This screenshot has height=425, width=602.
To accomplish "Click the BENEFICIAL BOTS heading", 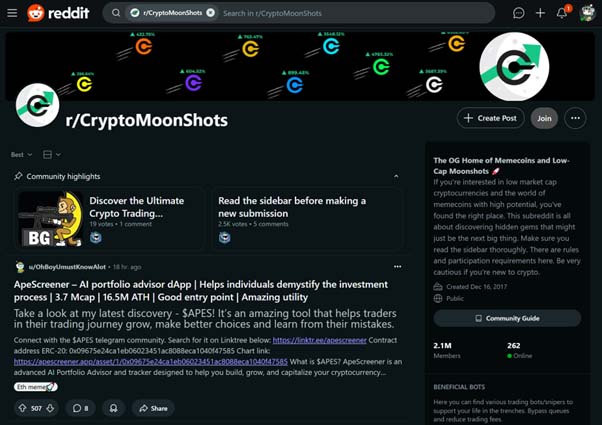I will [x=459, y=387].
